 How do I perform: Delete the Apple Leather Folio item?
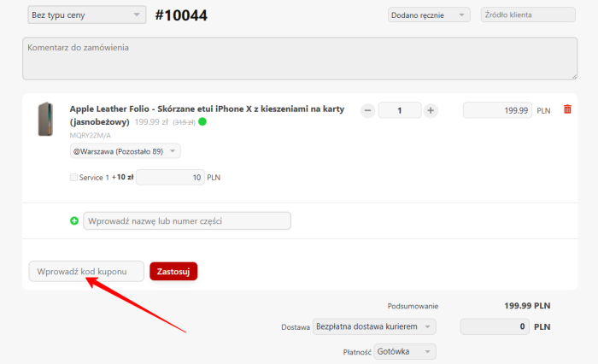(567, 109)
